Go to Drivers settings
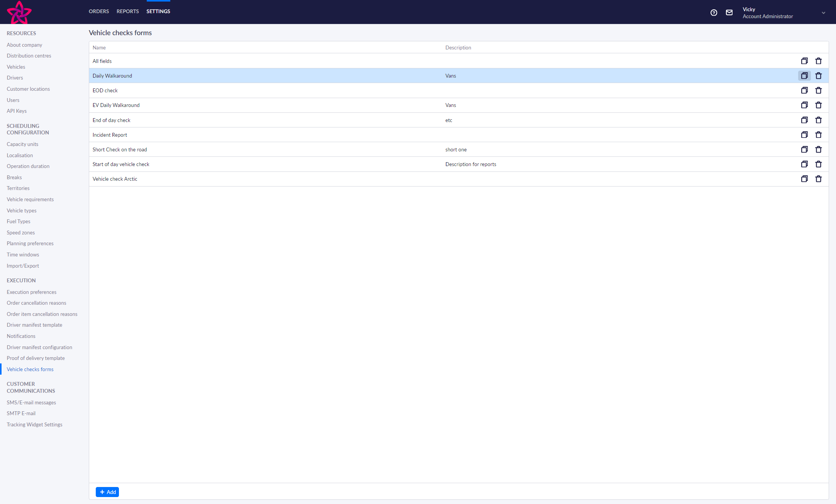Screen dimensions: 836x504 click(15, 78)
